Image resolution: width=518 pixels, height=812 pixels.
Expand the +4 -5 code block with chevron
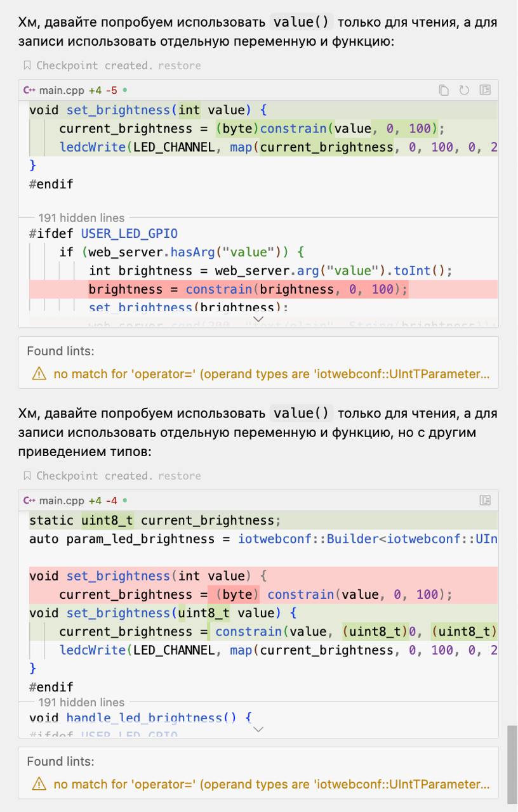pos(258,319)
